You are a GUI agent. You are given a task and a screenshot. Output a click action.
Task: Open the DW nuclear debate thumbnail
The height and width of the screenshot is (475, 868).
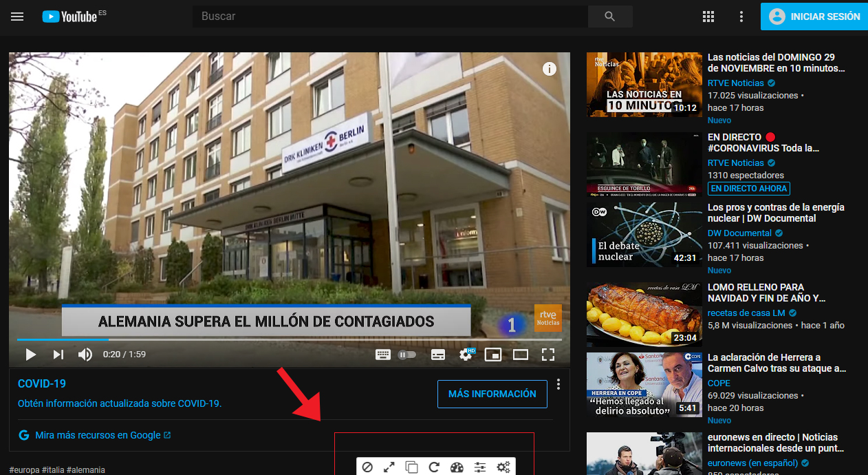[644, 233]
